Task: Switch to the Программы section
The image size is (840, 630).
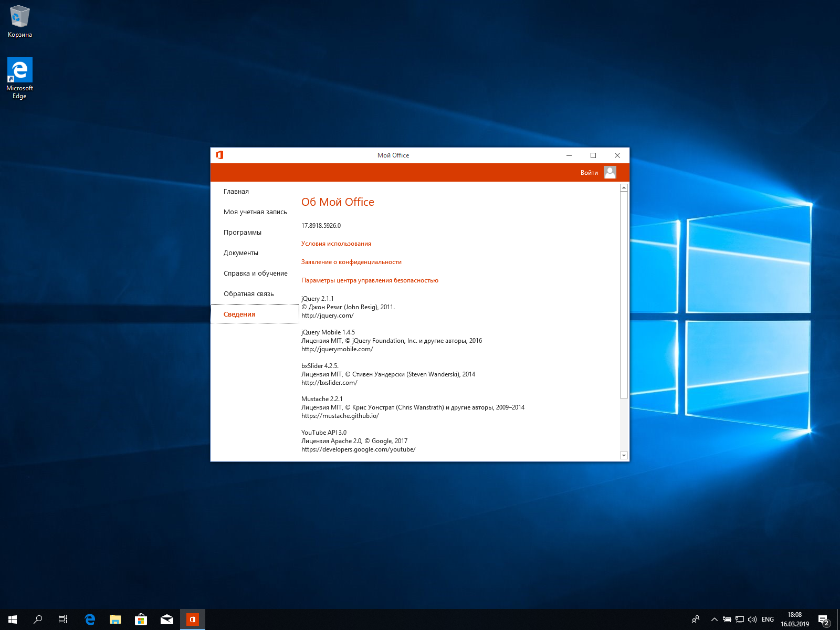Action: pos(242,232)
